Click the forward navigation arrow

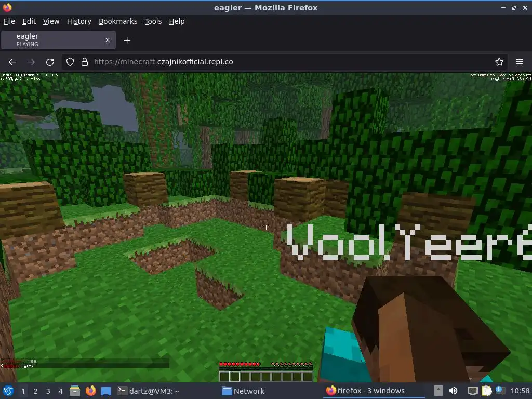pyautogui.click(x=31, y=62)
